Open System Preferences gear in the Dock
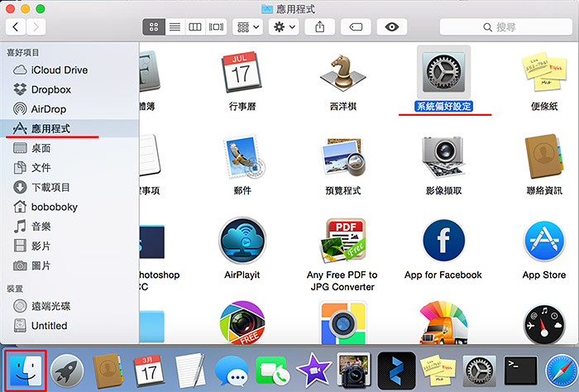 coord(479,371)
